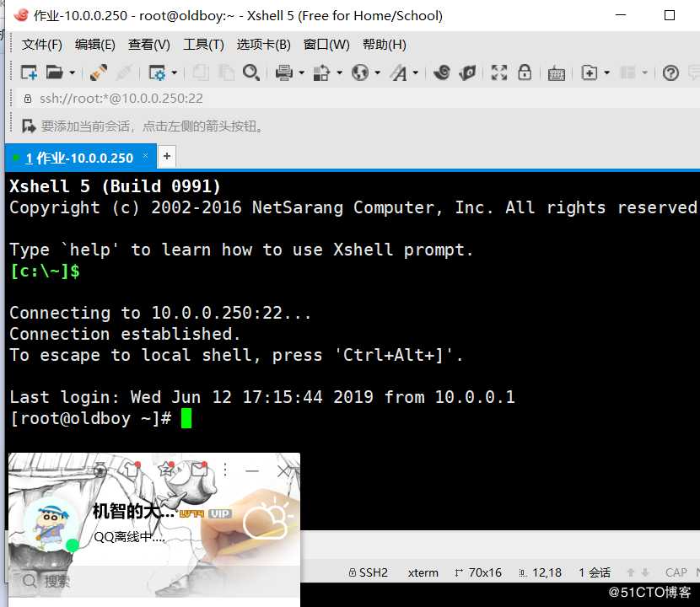This screenshot has height=607, width=700.
Task: Open the virtual keyboard icon
Action: click(x=557, y=73)
